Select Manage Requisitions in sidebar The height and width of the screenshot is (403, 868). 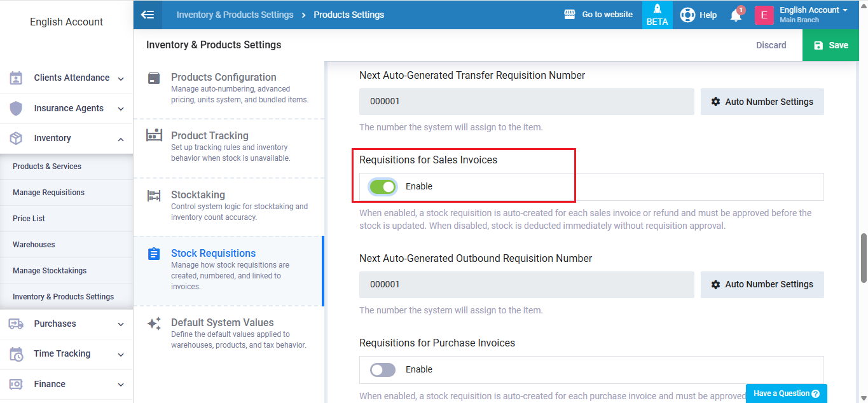(x=48, y=193)
